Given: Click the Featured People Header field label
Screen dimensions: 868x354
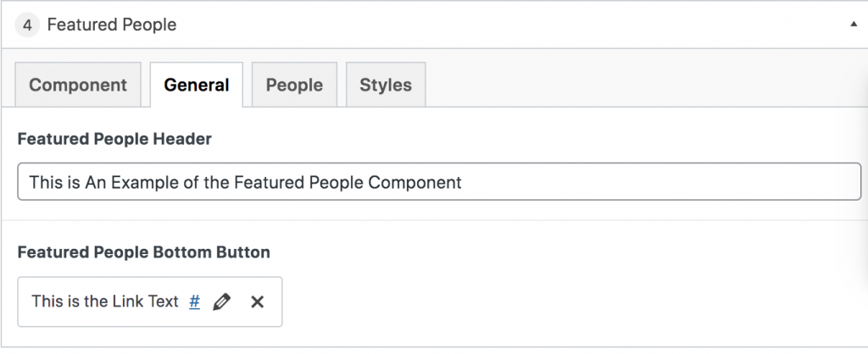Looking at the screenshot, I should click(114, 139).
